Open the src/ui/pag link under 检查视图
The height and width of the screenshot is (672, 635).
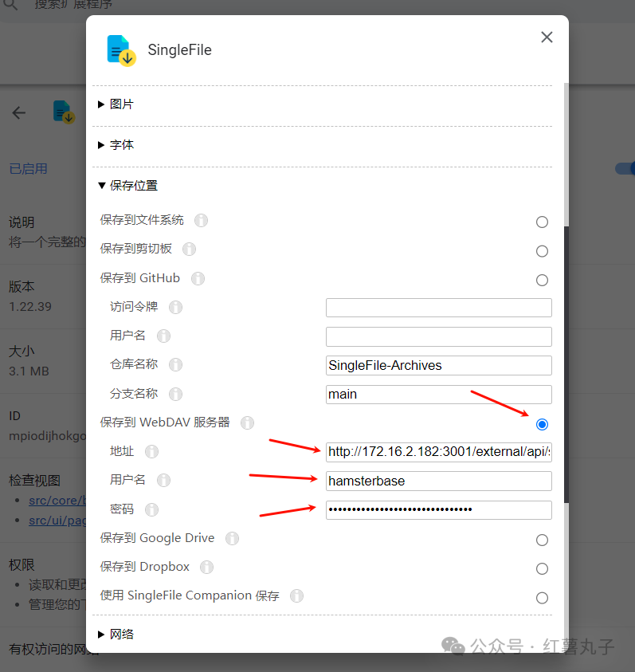(x=57, y=521)
